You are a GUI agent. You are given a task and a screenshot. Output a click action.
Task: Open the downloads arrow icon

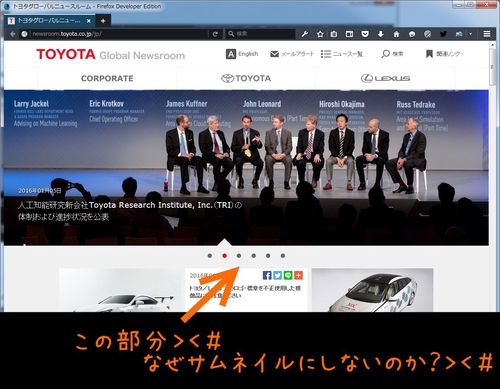point(381,34)
